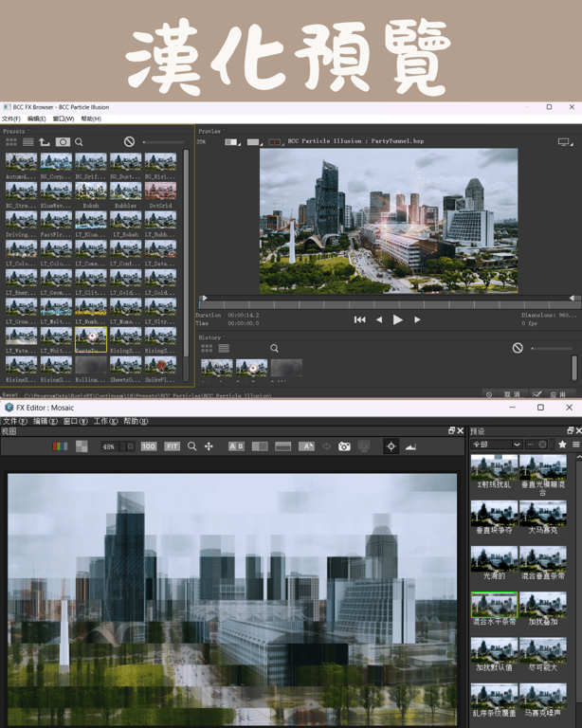Click the out-point marker on preview timeline
This screenshot has width=582, height=728.
[573, 298]
